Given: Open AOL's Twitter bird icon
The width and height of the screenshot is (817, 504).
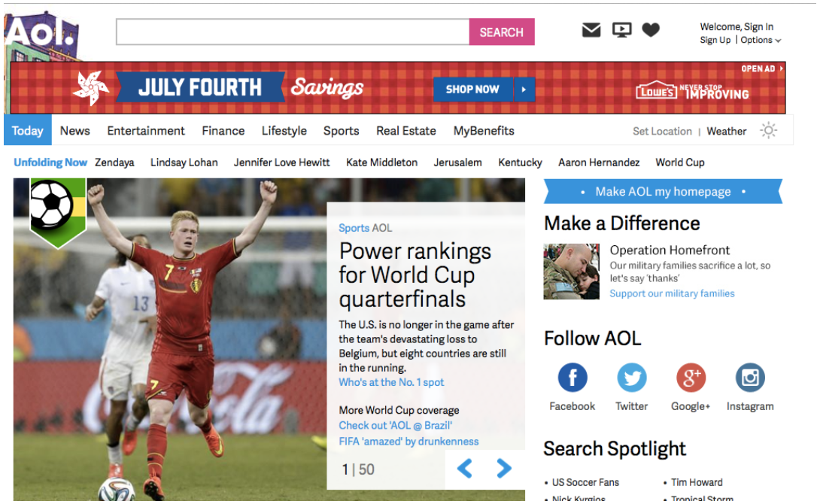Looking at the screenshot, I should click(631, 378).
